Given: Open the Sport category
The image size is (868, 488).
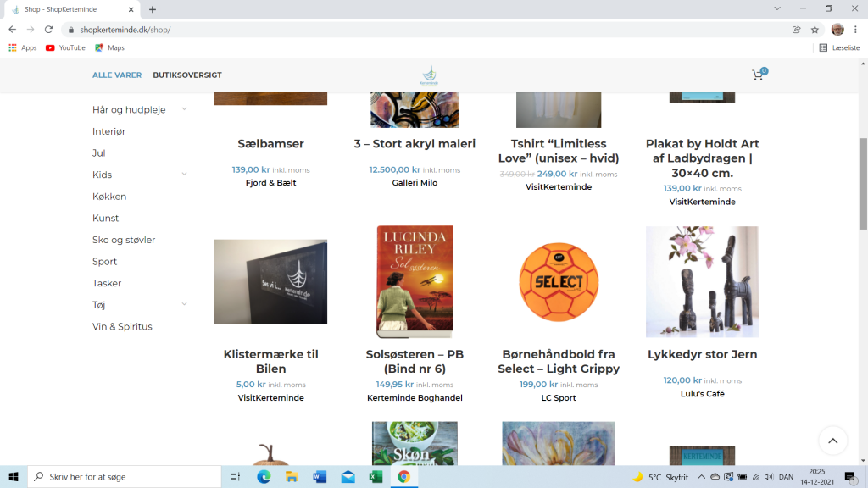Looking at the screenshot, I should tap(104, 261).
